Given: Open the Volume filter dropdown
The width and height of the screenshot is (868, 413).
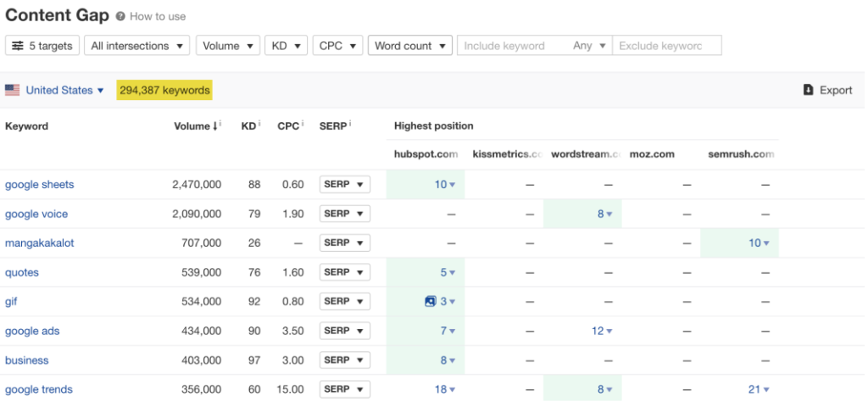Looking at the screenshot, I should click(227, 46).
